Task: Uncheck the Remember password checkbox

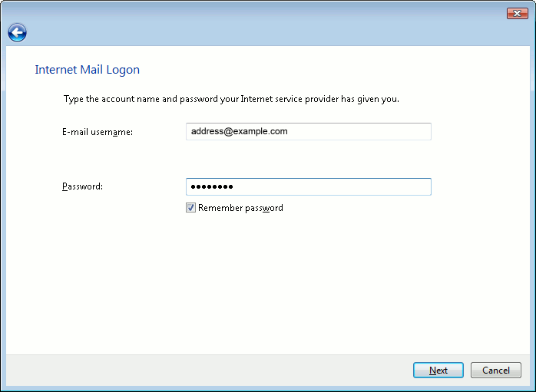Action: click(x=191, y=208)
